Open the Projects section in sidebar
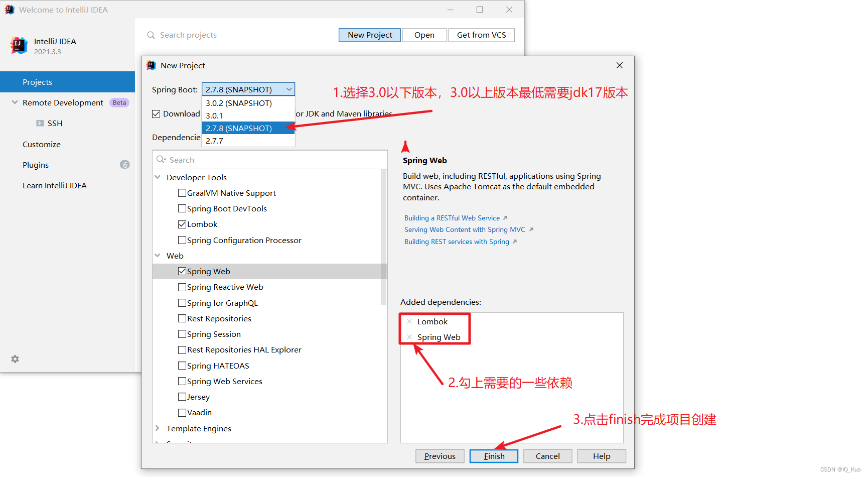868x477 pixels. pyautogui.click(x=67, y=82)
